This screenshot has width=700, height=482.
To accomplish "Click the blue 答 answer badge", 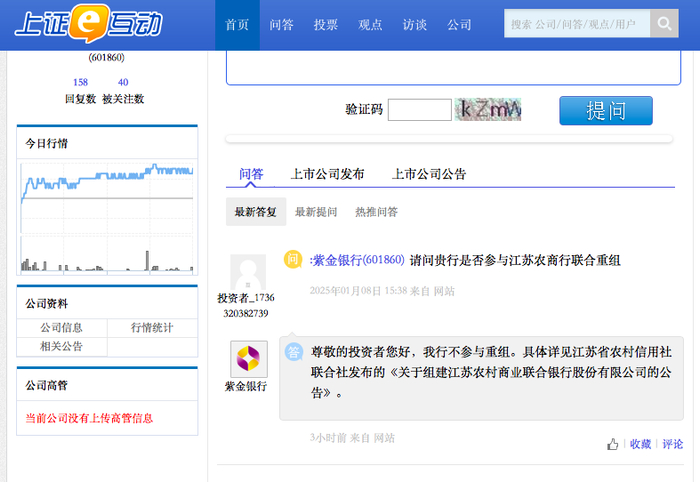I will [x=294, y=352].
